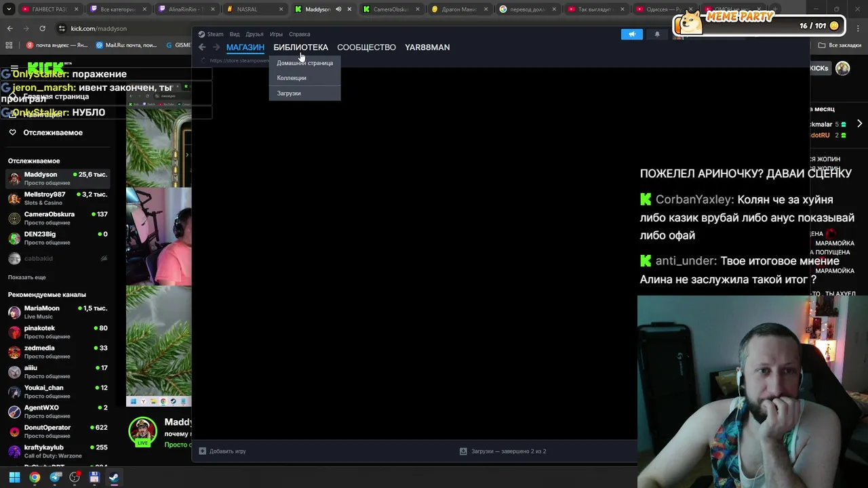Open Chrome tab search dropdown arrow
Image resolution: width=868 pixels, height=488 pixels.
click(9, 9)
